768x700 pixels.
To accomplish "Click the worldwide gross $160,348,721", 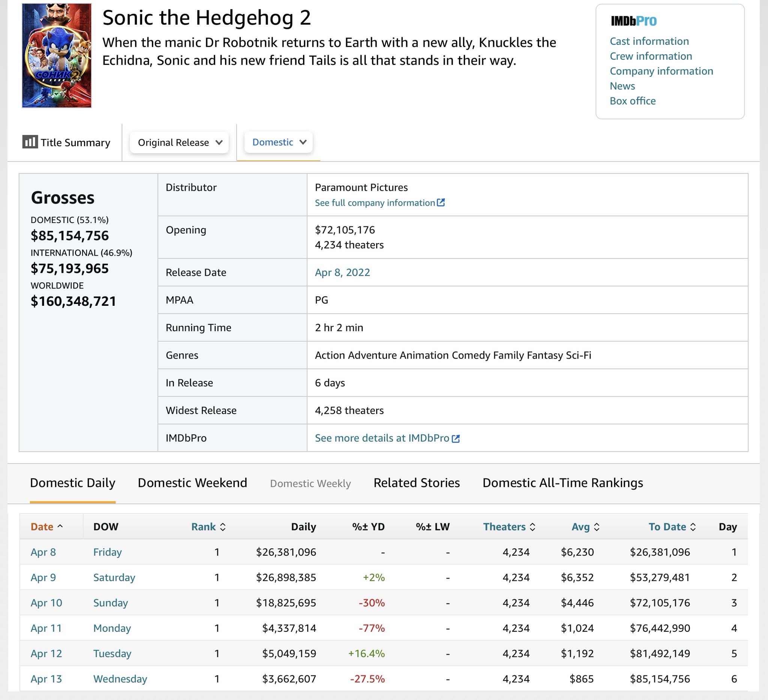I will click(73, 301).
